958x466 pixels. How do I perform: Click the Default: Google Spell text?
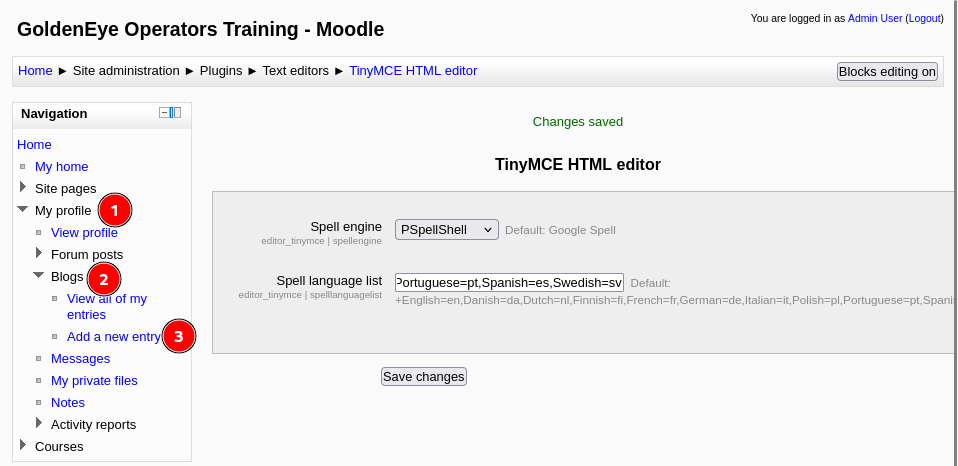(x=560, y=230)
